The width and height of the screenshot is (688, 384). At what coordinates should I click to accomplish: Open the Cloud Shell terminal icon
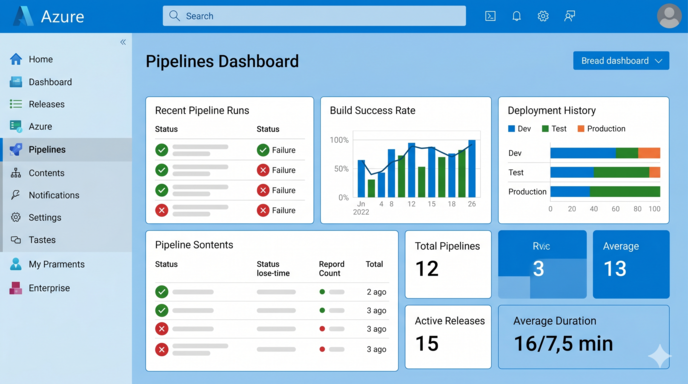click(x=490, y=16)
